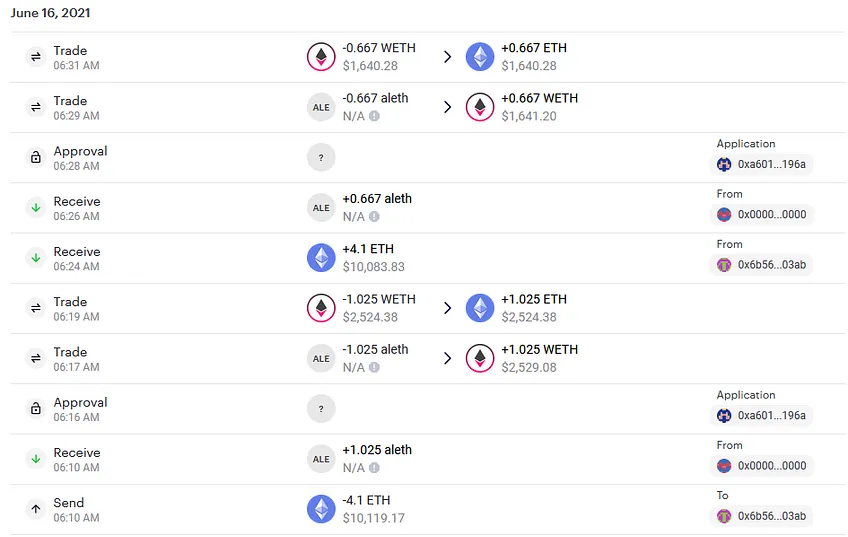
Task: Click the chevron arrow in the 06:17 AM trade
Action: (x=447, y=359)
